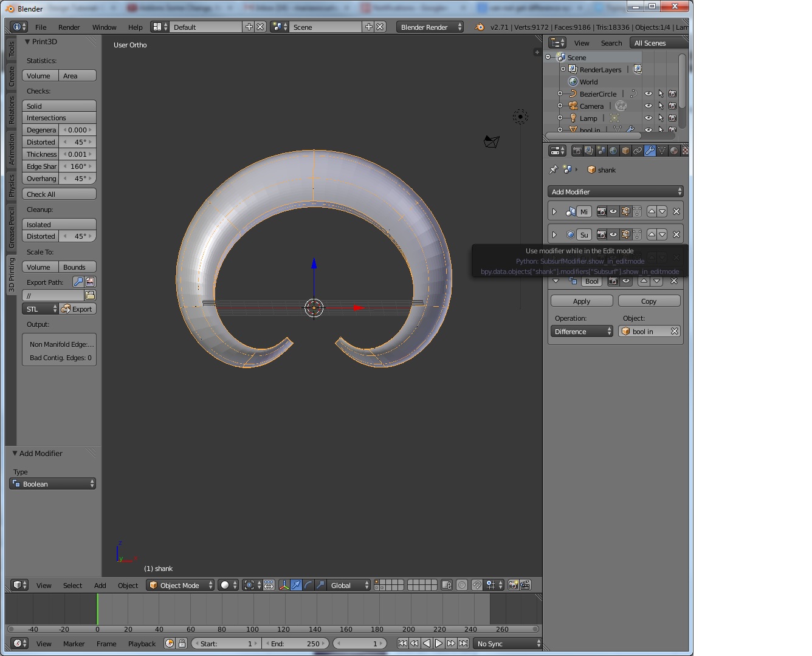
Task: Clear the 'bool in' object field
Action: click(675, 331)
